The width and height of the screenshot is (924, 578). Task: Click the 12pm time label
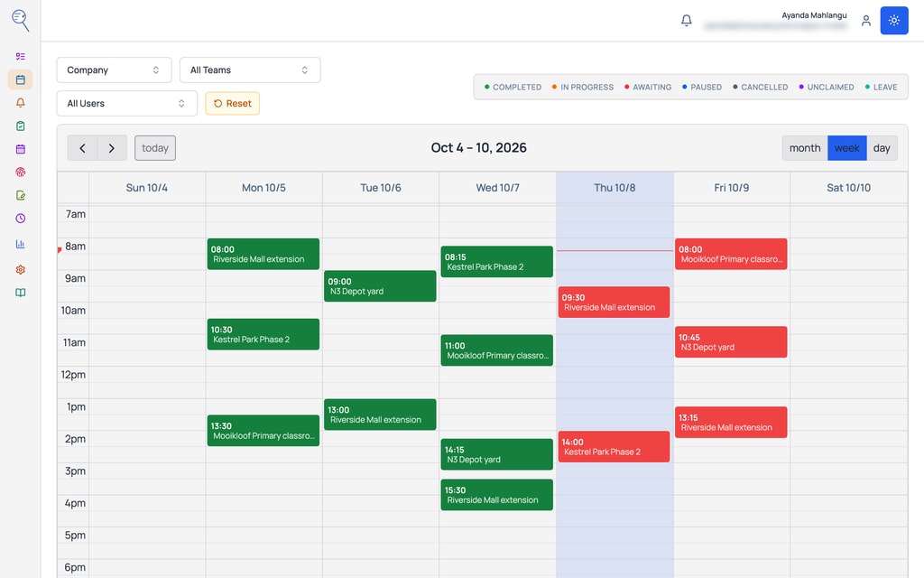pos(73,375)
